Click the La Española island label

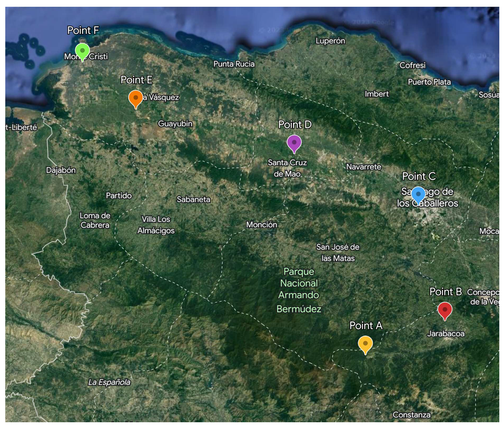[109, 382]
